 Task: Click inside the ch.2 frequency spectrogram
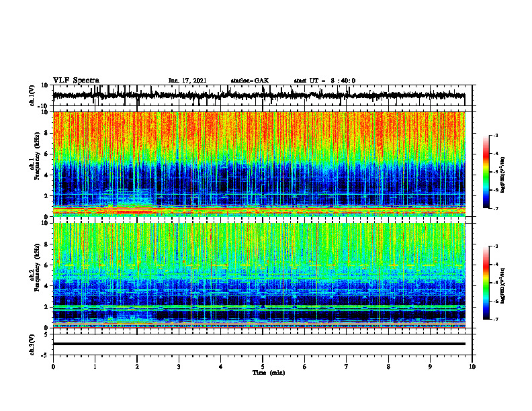259,275
